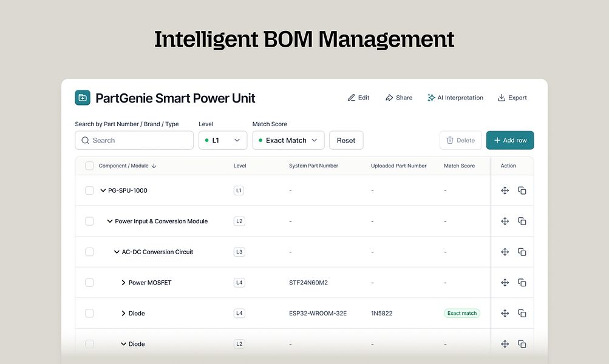609x364 pixels.
Task: Click the Search part number field
Action: (134, 140)
